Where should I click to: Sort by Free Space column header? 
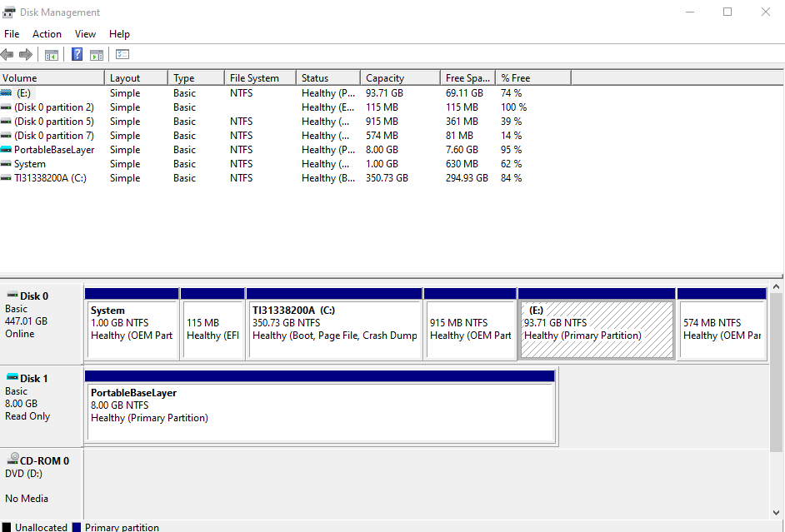(x=468, y=78)
